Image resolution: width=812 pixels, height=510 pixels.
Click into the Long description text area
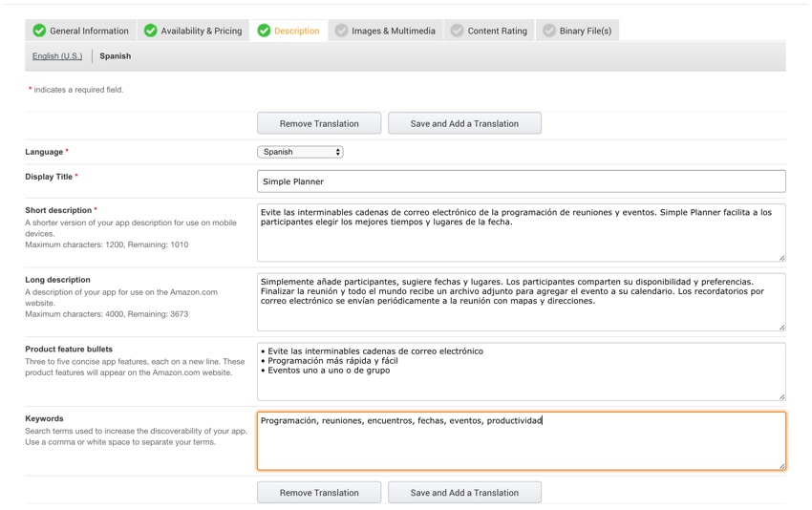click(521, 302)
